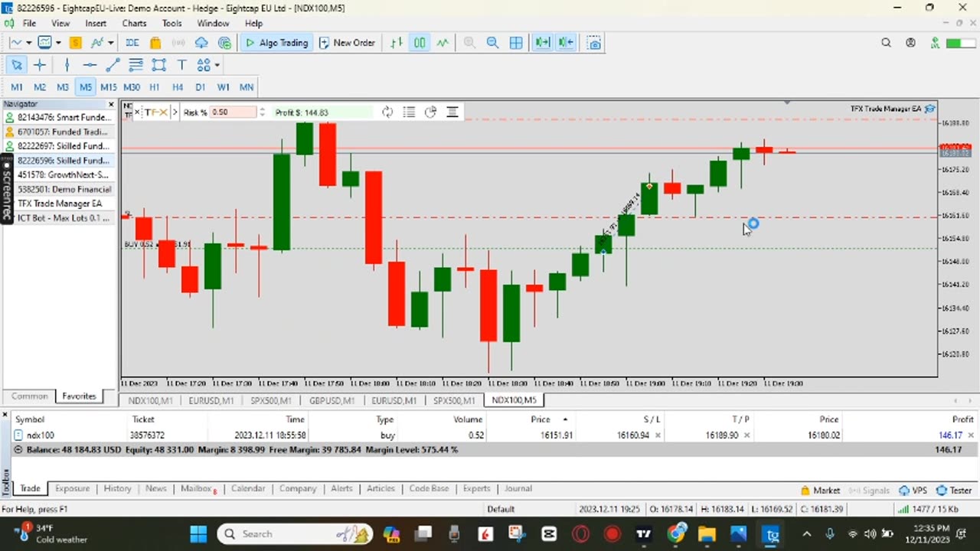Open the weather widget in taskbar
The width and height of the screenshot is (980, 551).
click(x=52, y=533)
